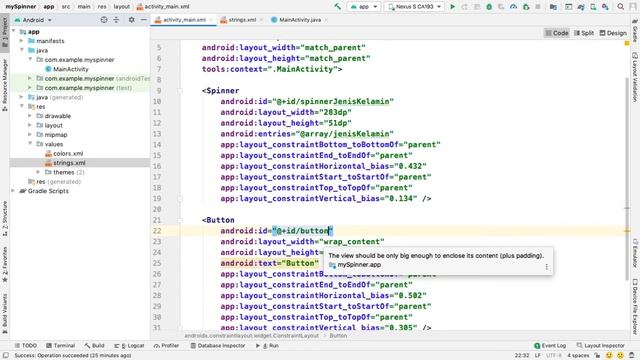Open the app run configuration dropdown
The width and height of the screenshot is (640, 360).
pos(364,7)
